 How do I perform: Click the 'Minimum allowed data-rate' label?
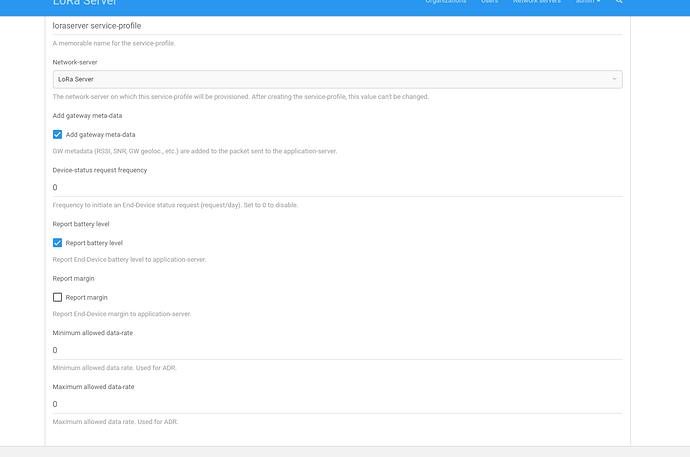tap(93, 333)
